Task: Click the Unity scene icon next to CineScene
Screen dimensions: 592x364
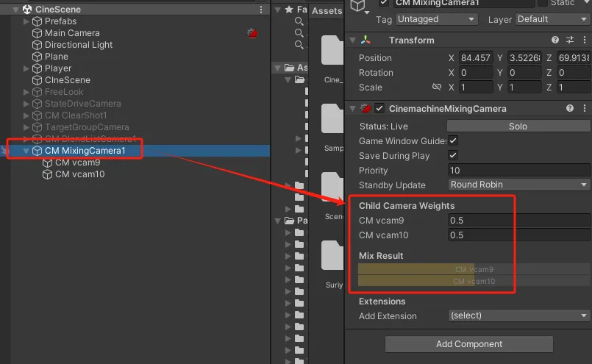Action: tap(27, 9)
